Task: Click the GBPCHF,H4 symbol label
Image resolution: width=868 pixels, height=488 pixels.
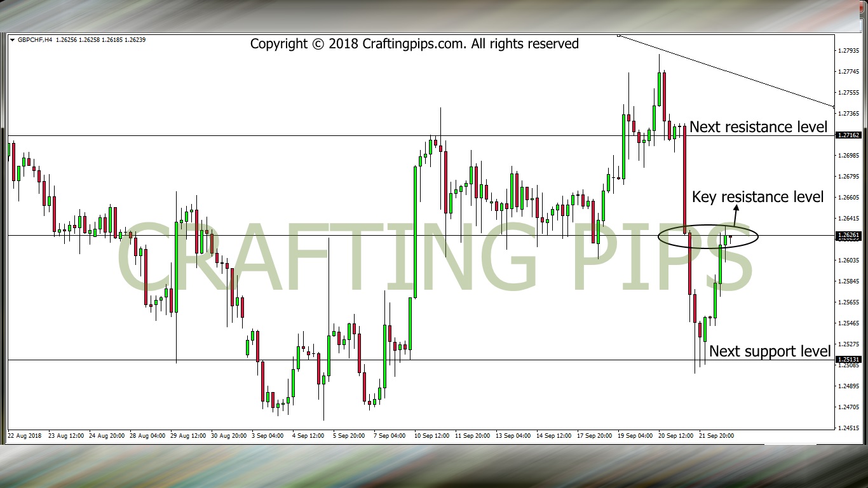Action: click(x=35, y=40)
